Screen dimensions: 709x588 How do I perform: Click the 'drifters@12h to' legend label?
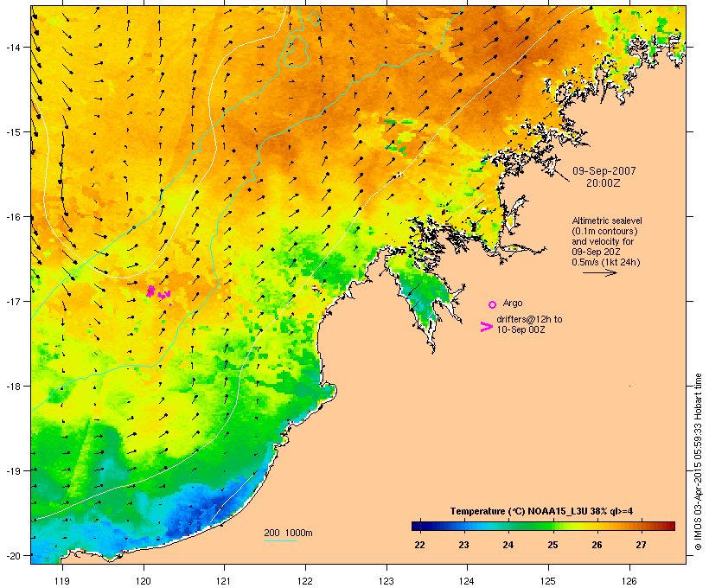pyautogui.click(x=529, y=319)
